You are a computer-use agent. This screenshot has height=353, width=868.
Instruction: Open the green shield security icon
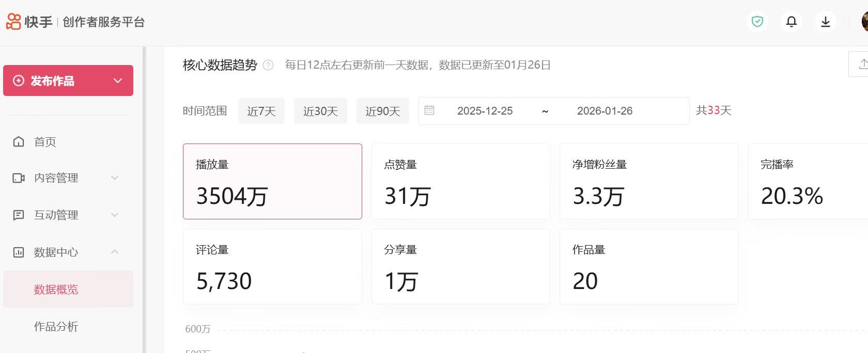click(757, 22)
